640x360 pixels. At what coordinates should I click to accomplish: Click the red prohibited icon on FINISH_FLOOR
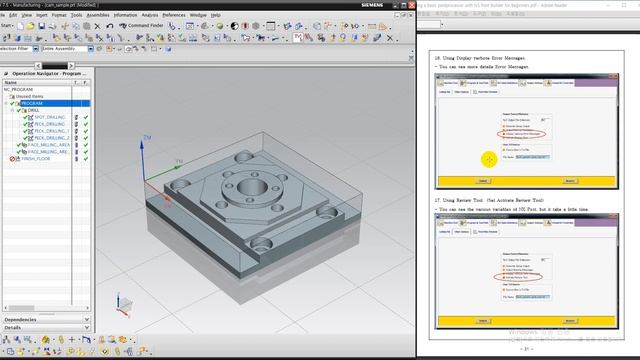12,159
